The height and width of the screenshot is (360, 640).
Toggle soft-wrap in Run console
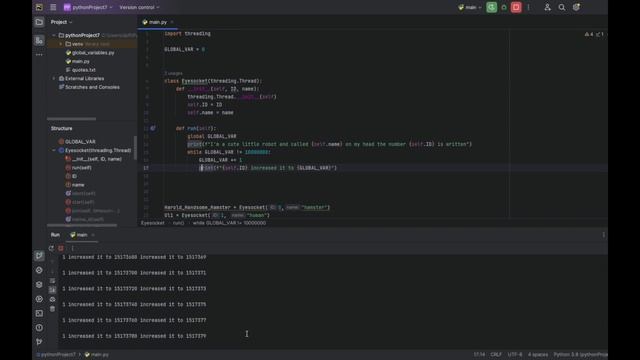pyautogui.click(x=52, y=280)
